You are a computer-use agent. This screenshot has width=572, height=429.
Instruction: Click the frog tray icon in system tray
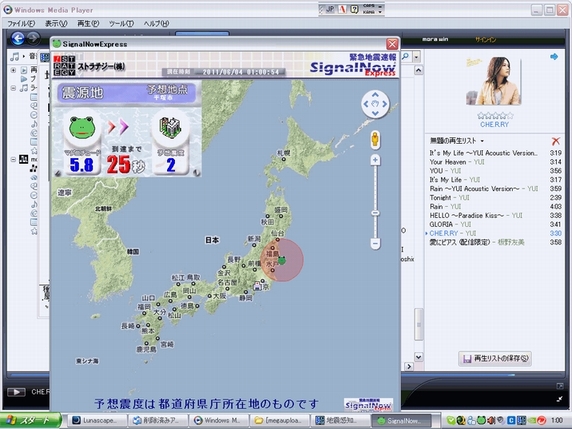pyautogui.click(x=481, y=420)
